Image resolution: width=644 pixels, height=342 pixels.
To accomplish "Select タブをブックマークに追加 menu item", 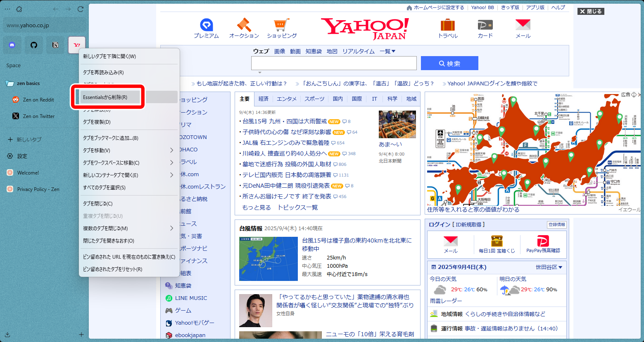I will [129, 138].
